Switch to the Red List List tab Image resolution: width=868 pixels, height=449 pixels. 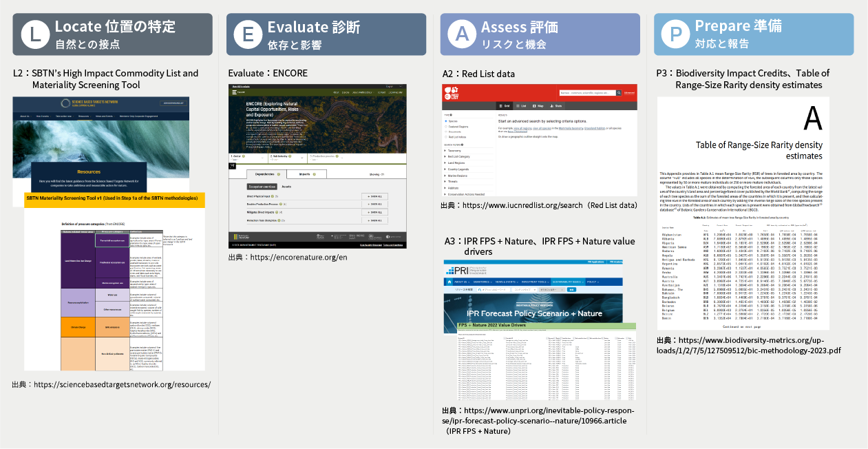[x=521, y=106]
